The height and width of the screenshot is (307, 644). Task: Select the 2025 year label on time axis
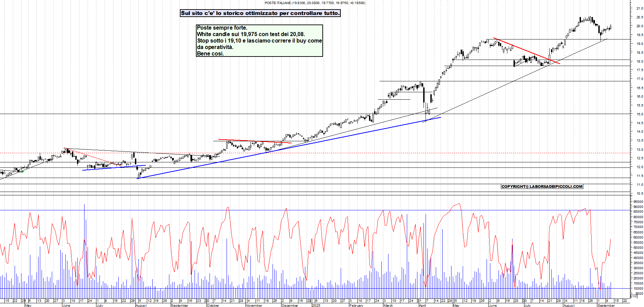[x=316, y=305]
